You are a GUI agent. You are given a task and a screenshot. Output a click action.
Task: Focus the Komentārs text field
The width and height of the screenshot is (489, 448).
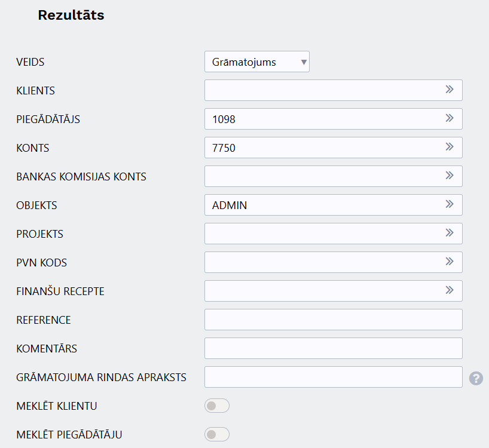(334, 348)
